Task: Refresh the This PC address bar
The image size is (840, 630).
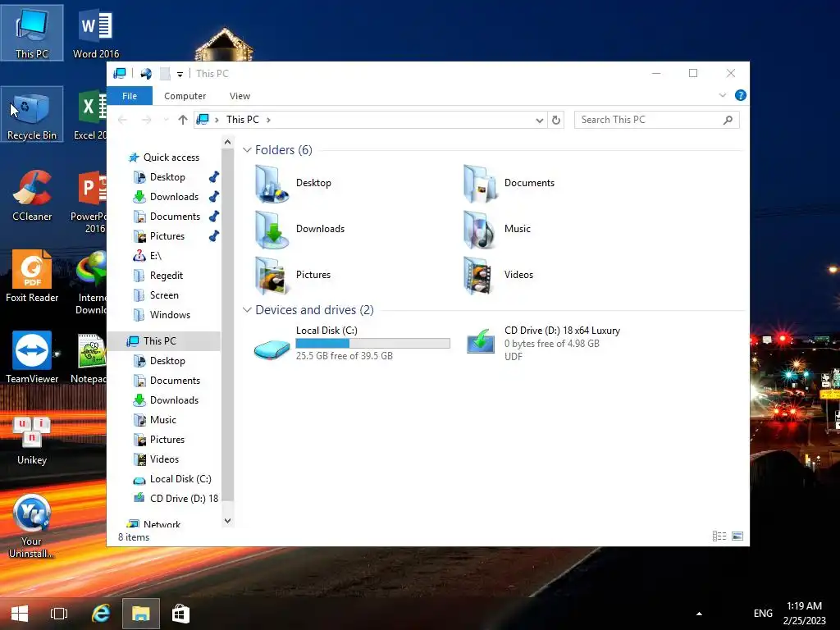Action: click(556, 120)
